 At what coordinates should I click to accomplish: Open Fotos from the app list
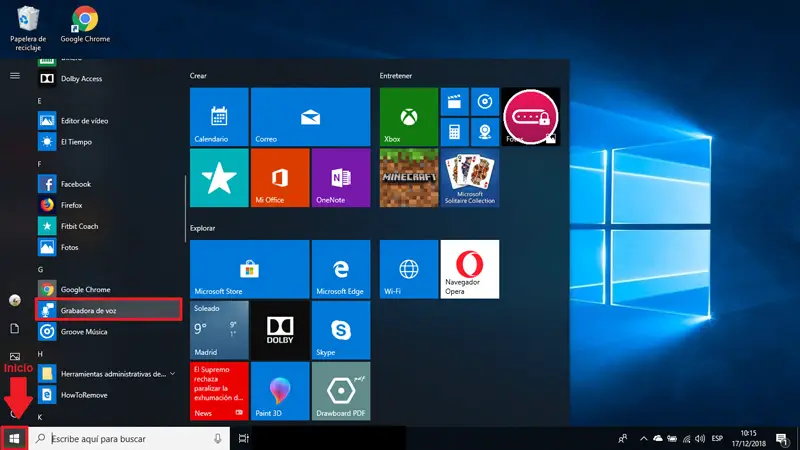(108, 247)
